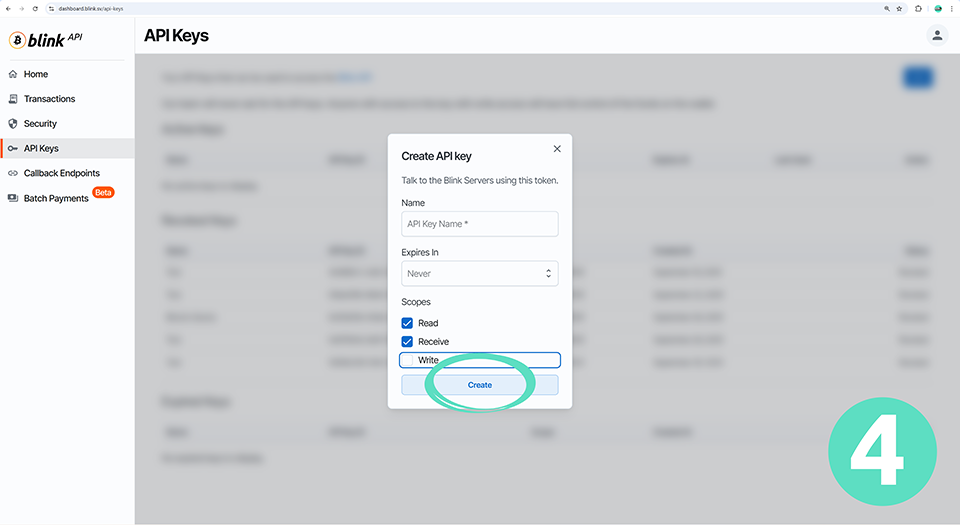The height and width of the screenshot is (525, 960).
Task: Click the Security shield icon
Action: tap(13, 124)
